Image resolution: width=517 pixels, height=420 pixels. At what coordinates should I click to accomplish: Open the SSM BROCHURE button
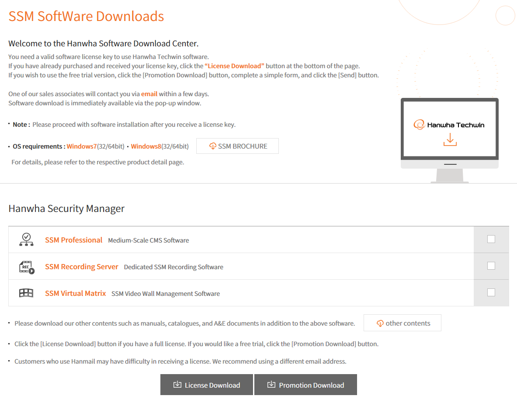(x=237, y=146)
